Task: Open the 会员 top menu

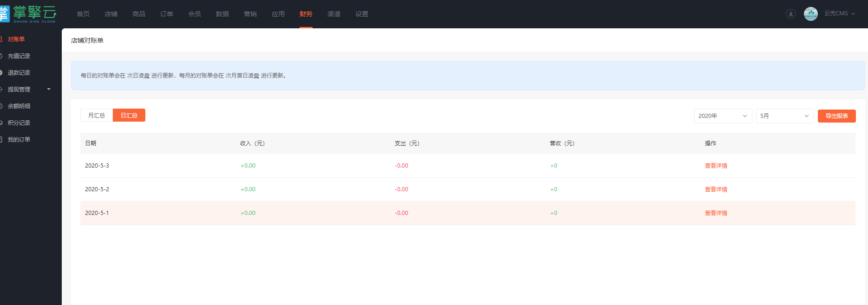Action: pyautogui.click(x=195, y=14)
